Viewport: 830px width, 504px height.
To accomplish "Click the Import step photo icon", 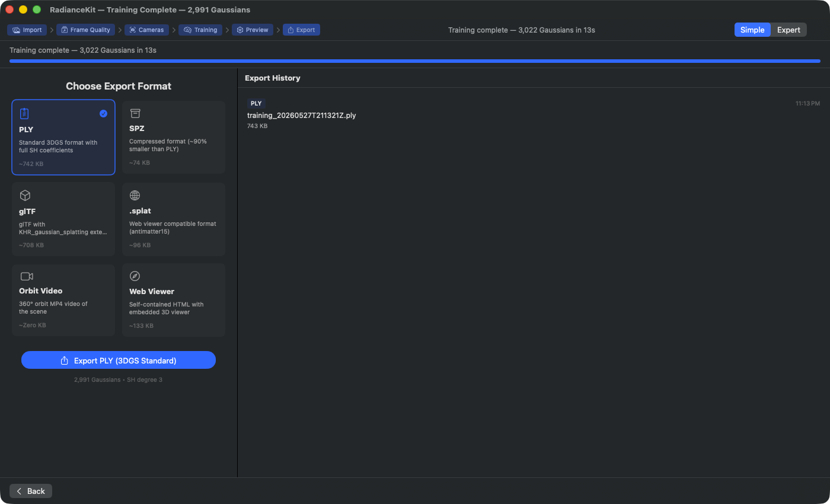I will tap(16, 30).
